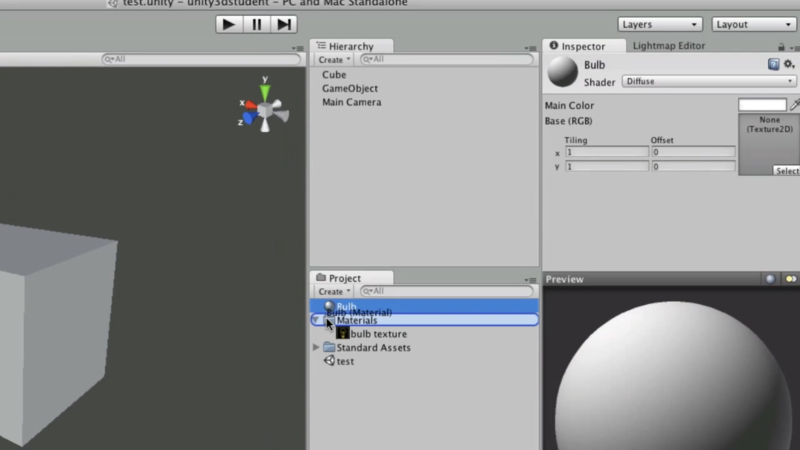Viewport: 800px width, 450px height.
Task: Select Cube in the Hierarchy
Action: pyautogui.click(x=334, y=74)
